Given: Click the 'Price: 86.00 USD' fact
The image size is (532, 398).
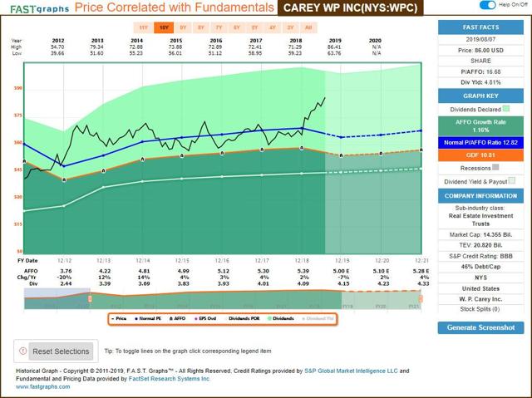Looking at the screenshot, I should pos(480,50).
